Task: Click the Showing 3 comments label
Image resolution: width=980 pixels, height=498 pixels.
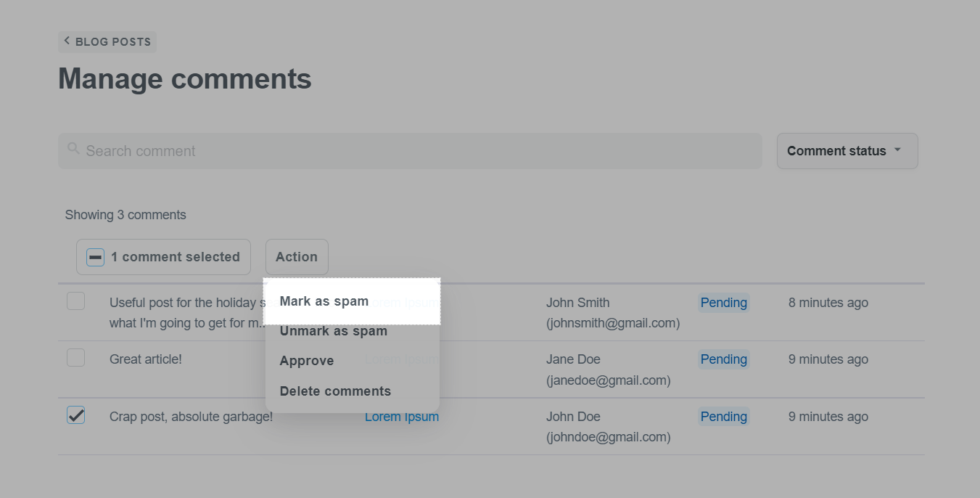Action: coord(125,215)
